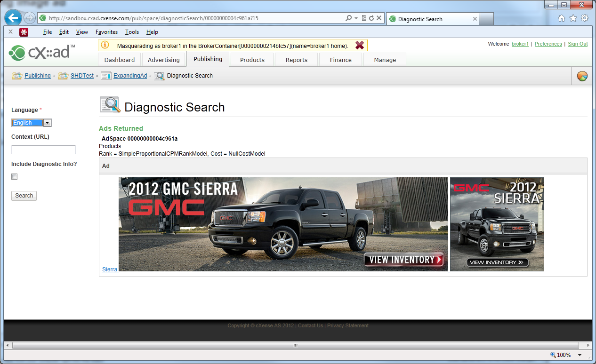Open the broker1 user link
Viewport: 596px width, 364px height.
520,44
